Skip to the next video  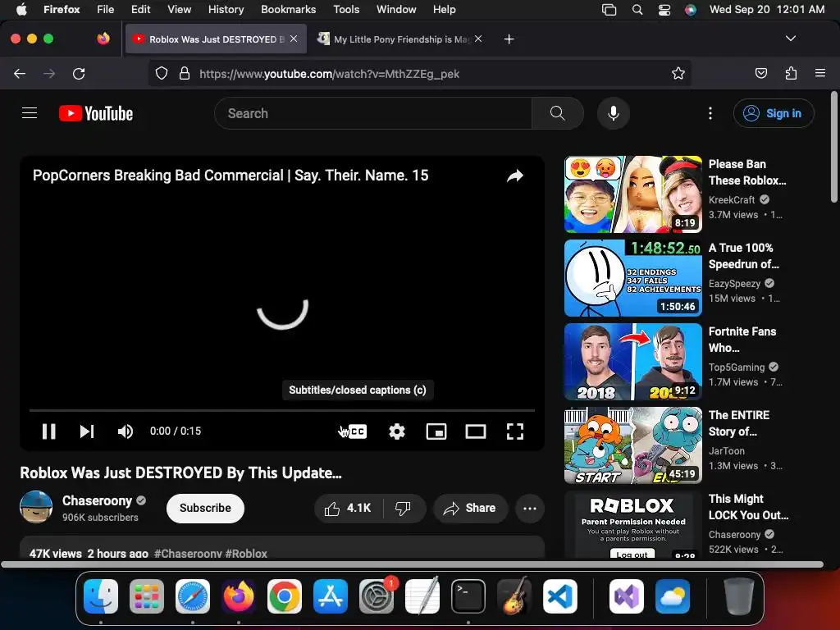coord(87,431)
